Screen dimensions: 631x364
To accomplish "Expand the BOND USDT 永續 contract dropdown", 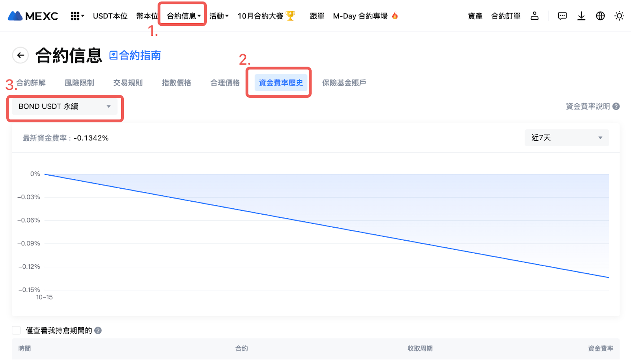I will click(65, 106).
